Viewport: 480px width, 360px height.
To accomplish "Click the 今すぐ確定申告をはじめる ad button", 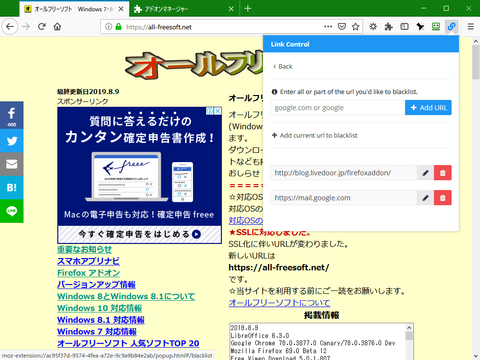I will (x=139, y=234).
